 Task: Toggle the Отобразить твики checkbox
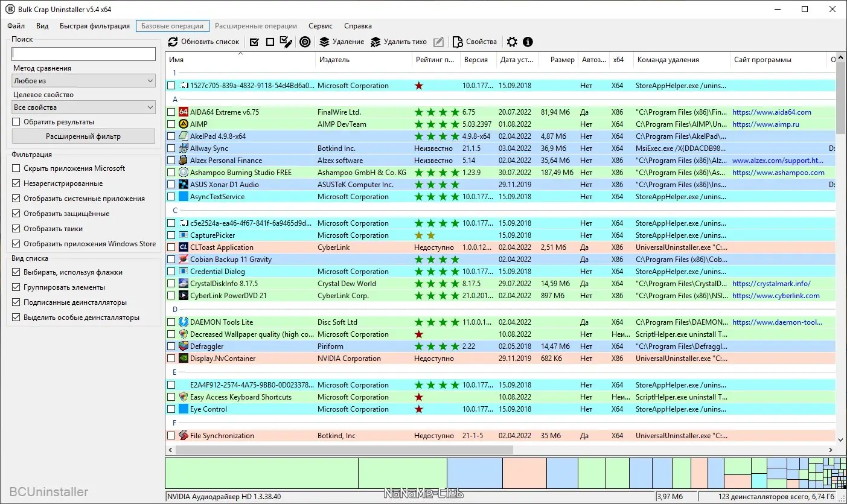tap(16, 229)
